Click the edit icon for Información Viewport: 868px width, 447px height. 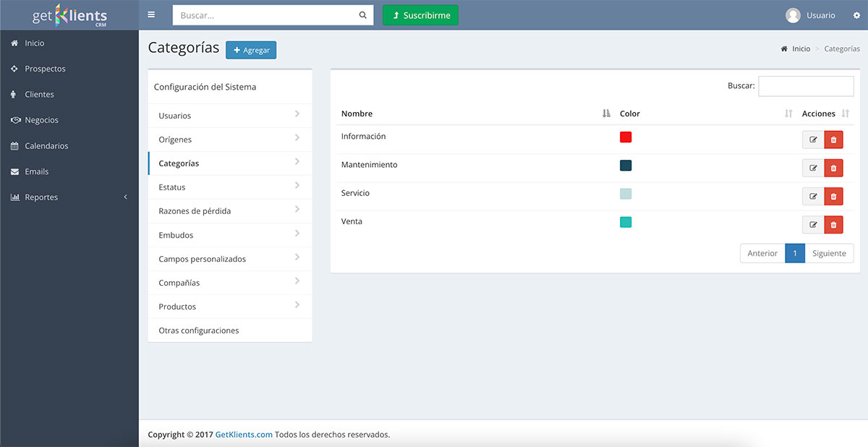click(813, 140)
